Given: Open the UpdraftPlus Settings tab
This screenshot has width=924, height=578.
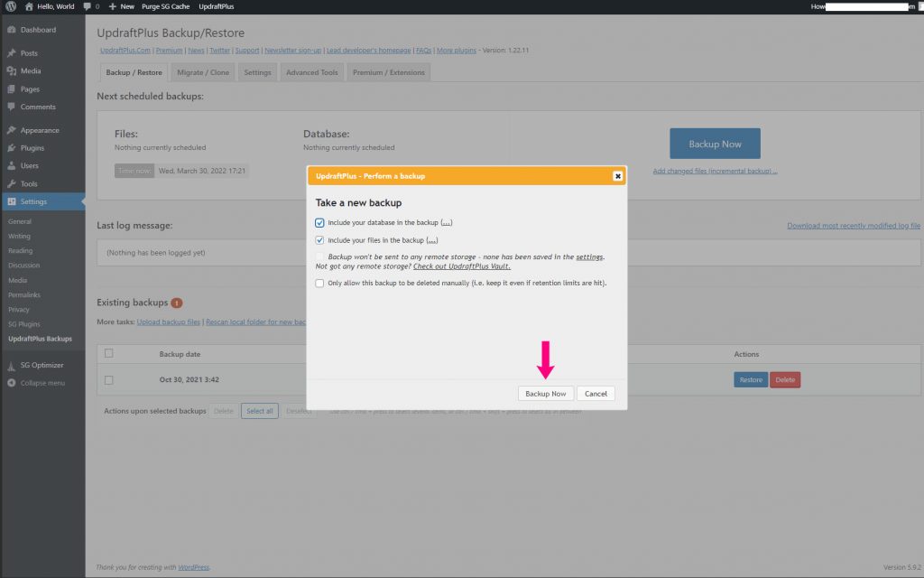Looking at the screenshot, I should coord(257,72).
